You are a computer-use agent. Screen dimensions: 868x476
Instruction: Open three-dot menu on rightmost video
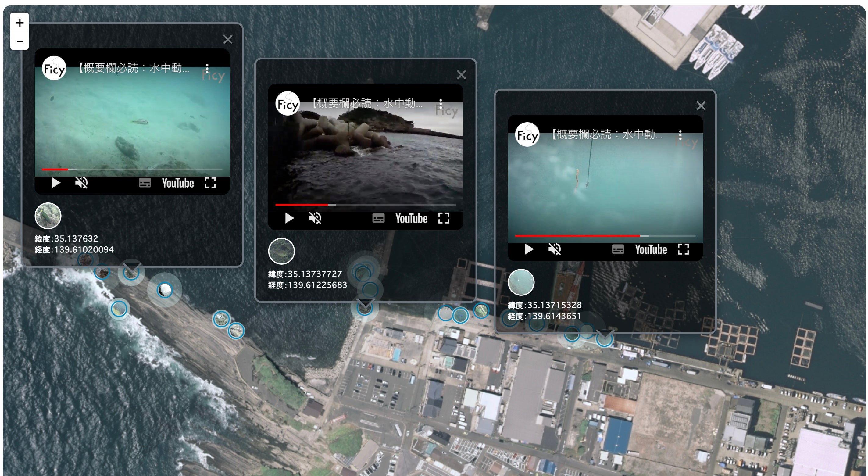(680, 135)
